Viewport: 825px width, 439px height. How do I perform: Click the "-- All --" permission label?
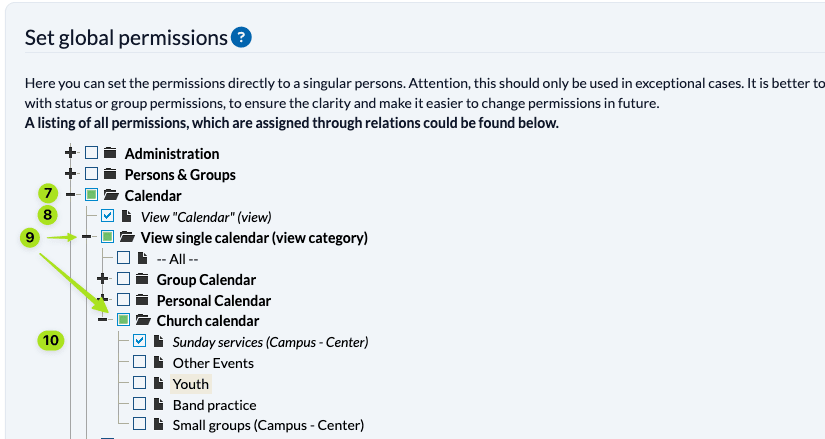point(185,258)
